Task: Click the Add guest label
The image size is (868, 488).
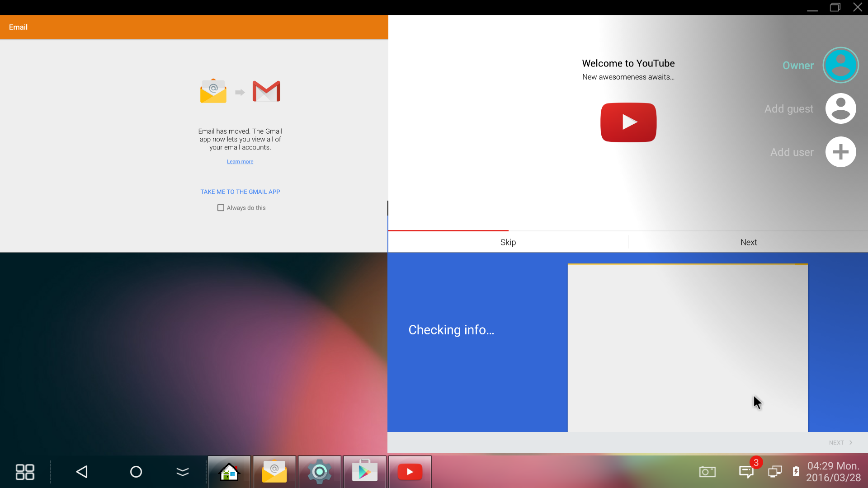Action: point(789,109)
